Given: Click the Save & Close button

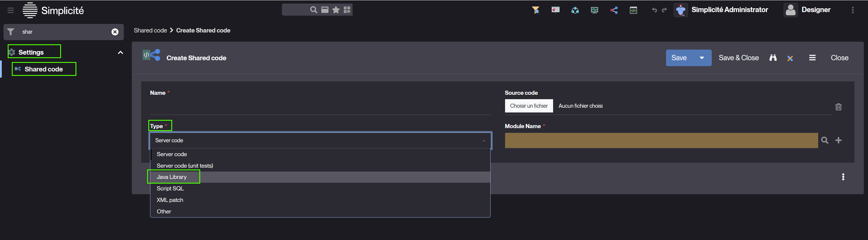Looking at the screenshot, I should pyautogui.click(x=739, y=58).
